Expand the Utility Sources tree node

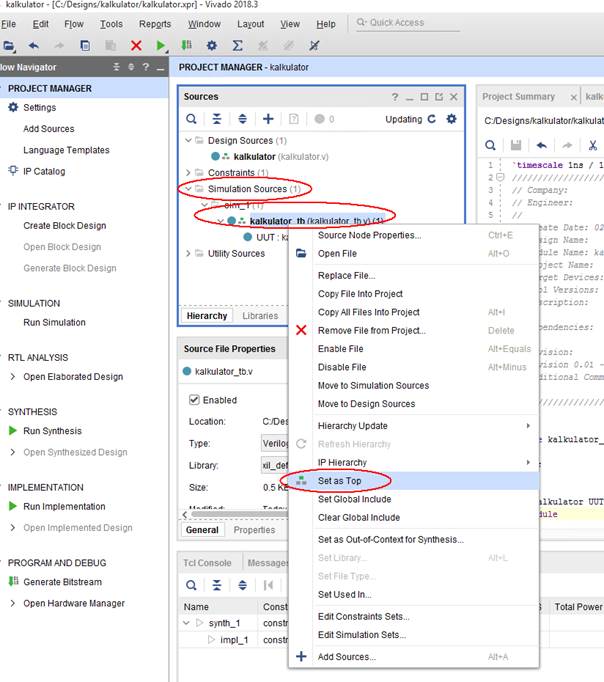188,254
